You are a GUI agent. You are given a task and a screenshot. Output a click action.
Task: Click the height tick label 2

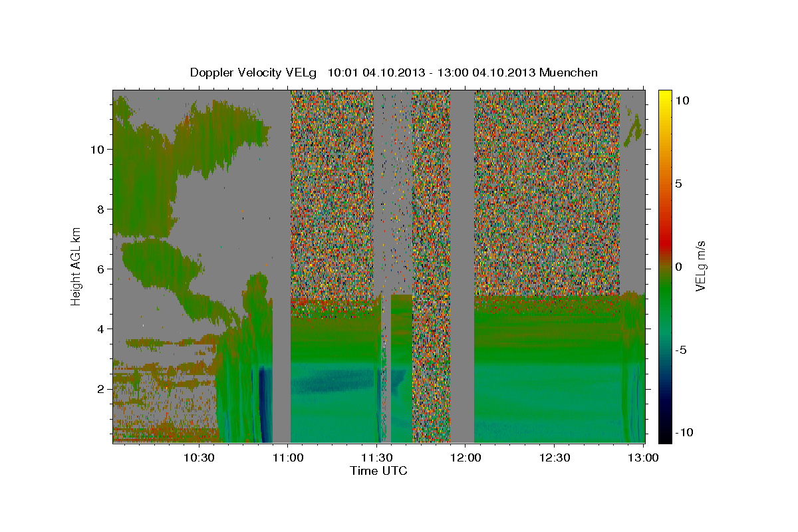tap(102, 389)
